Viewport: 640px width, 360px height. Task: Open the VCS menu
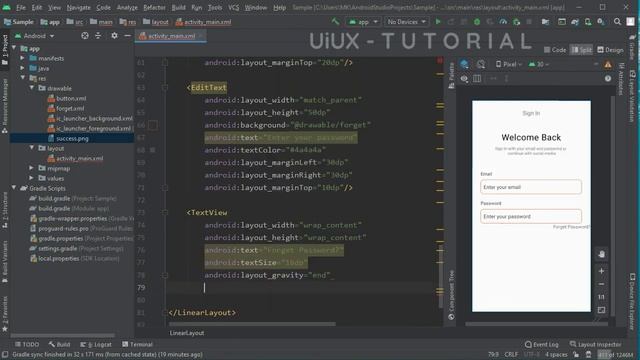tap(233, 7)
